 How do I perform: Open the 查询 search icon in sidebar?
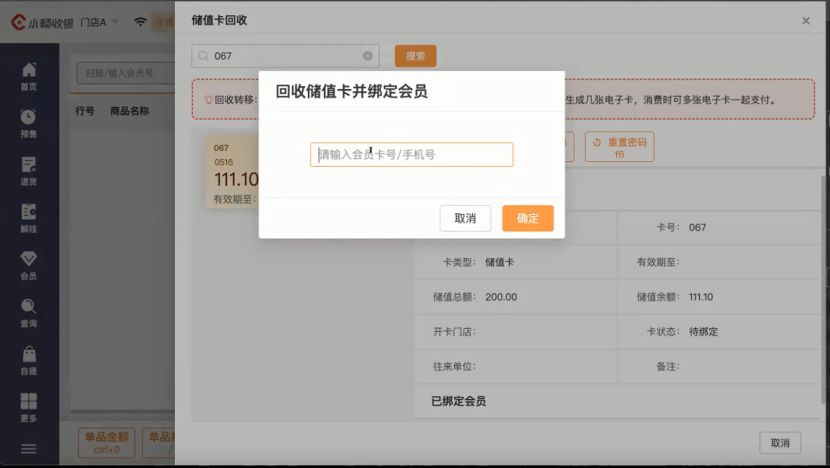(29, 313)
